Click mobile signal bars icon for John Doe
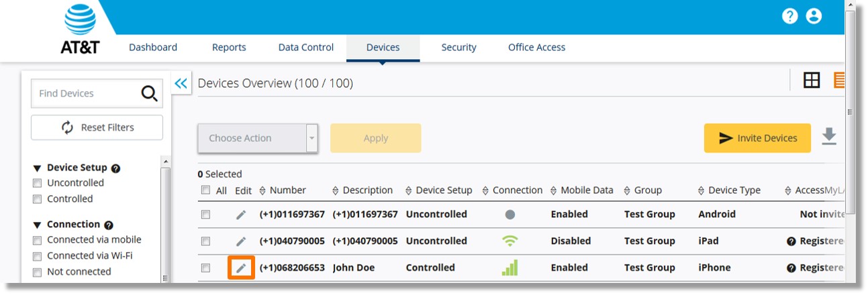The height and width of the screenshot is (295, 868). click(510, 268)
